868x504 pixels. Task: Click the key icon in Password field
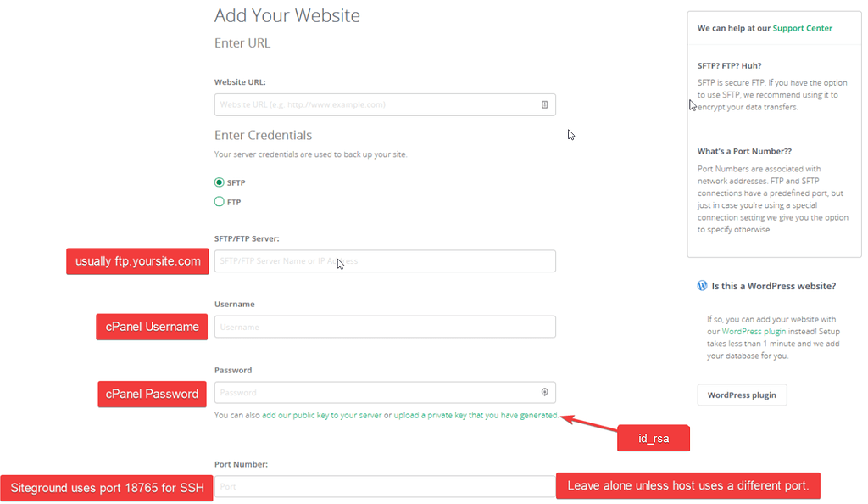[x=545, y=392]
